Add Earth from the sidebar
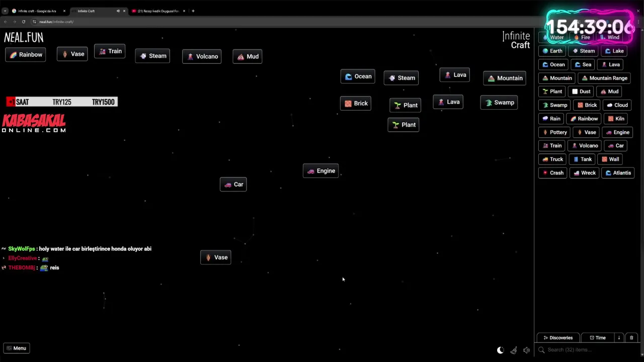This screenshot has height=362, width=644. tap(552, 51)
